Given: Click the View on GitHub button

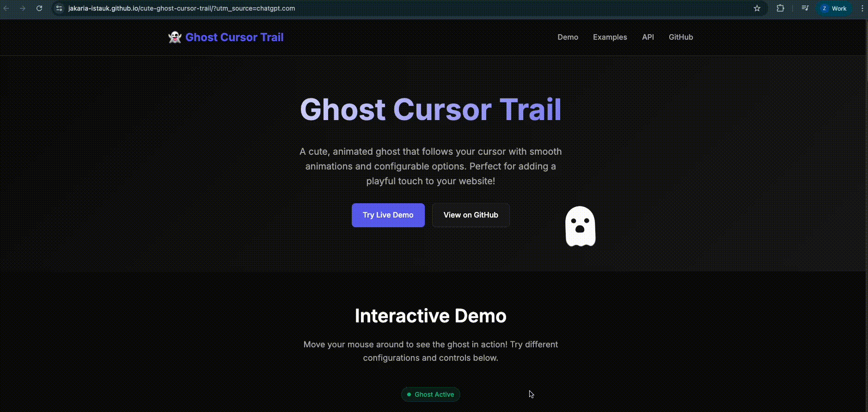Looking at the screenshot, I should [471, 215].
